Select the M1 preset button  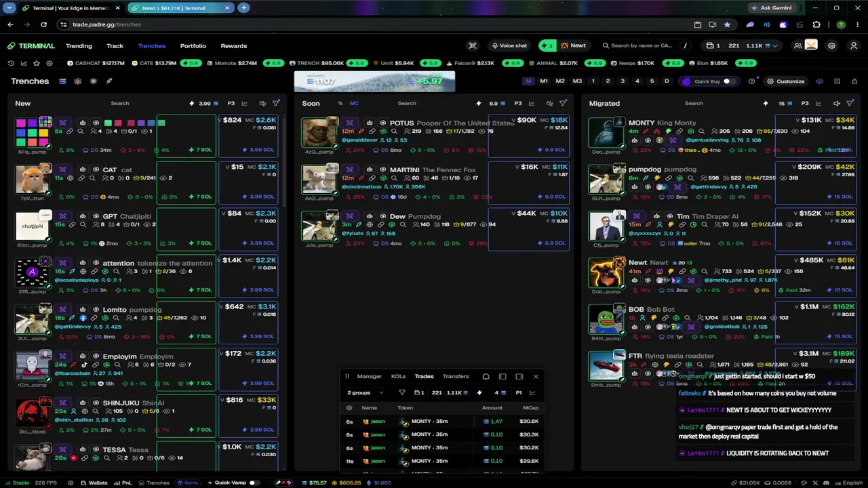544,81
